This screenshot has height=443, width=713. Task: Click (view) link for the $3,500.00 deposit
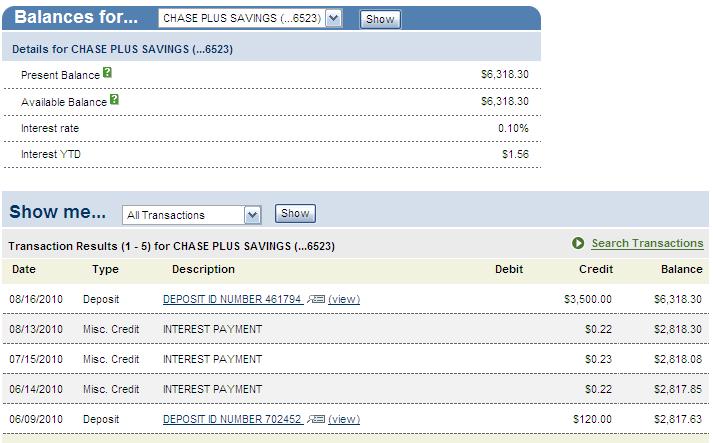click(x=344, y=299)
